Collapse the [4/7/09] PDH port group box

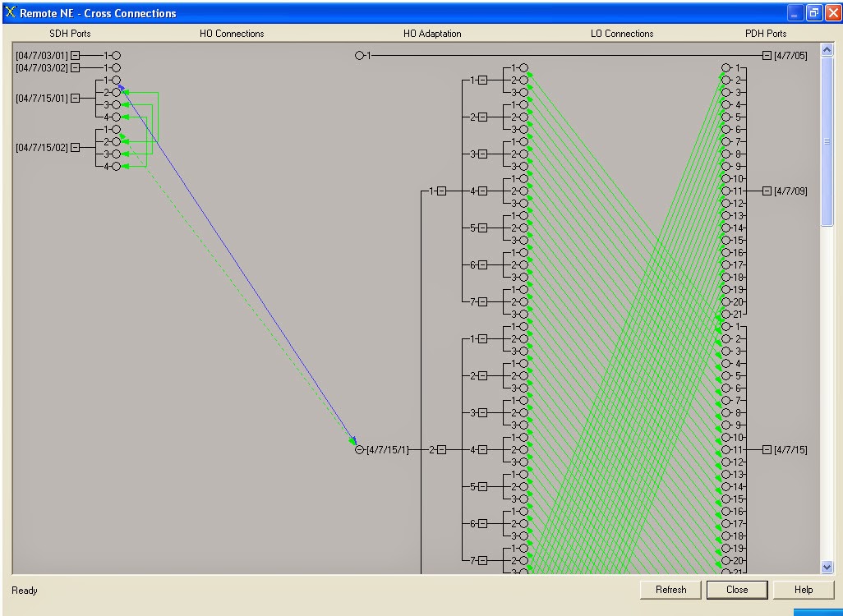[x=767, y=191]
